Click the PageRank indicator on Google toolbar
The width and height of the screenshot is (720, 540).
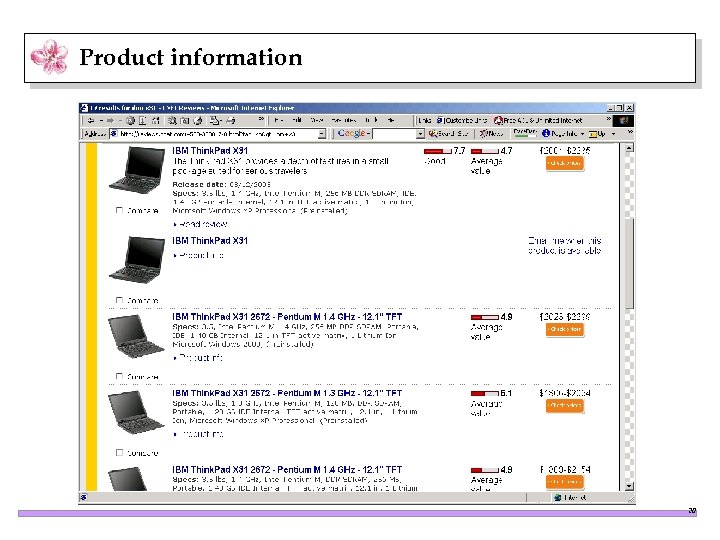click(x=524, y=133)
